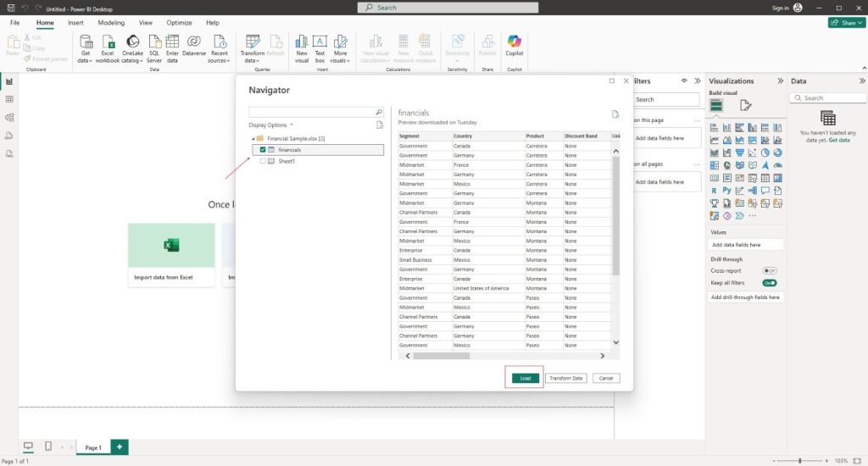This screenshot has height=466, width=868.
Task: Uncheck the financials table checkbox
Action: click(x=264, y=150)
